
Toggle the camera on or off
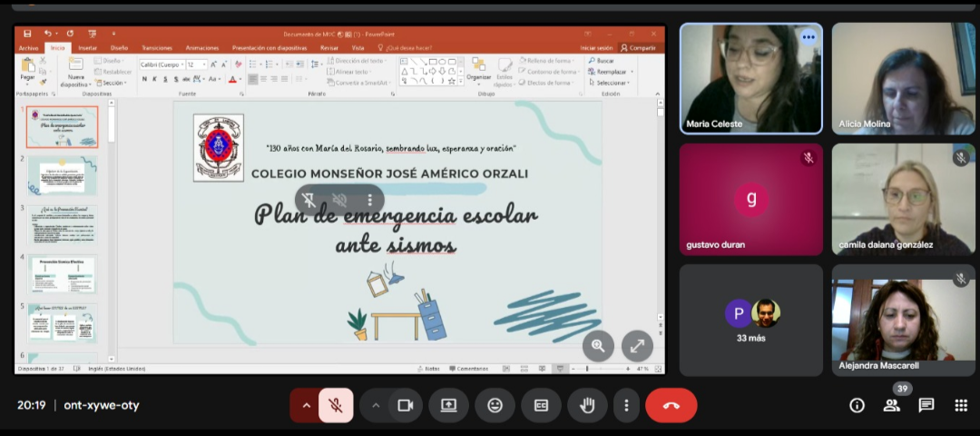click(x=405, y=405)
